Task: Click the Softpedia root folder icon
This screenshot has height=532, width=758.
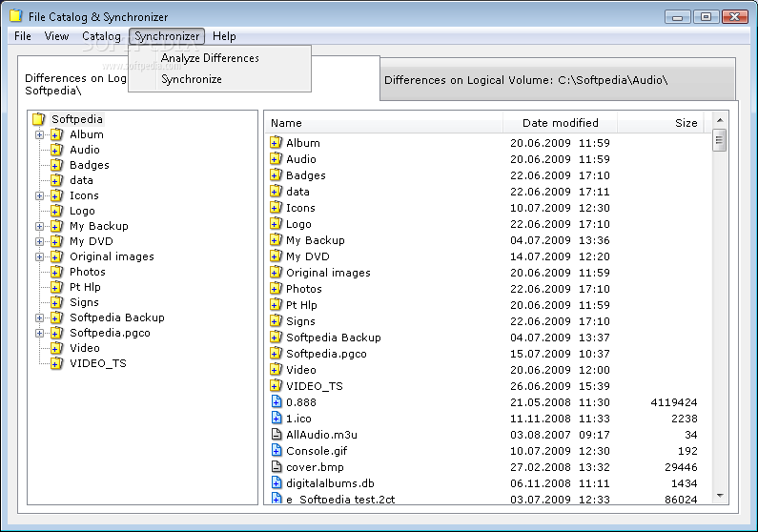Action: [39, 119]
